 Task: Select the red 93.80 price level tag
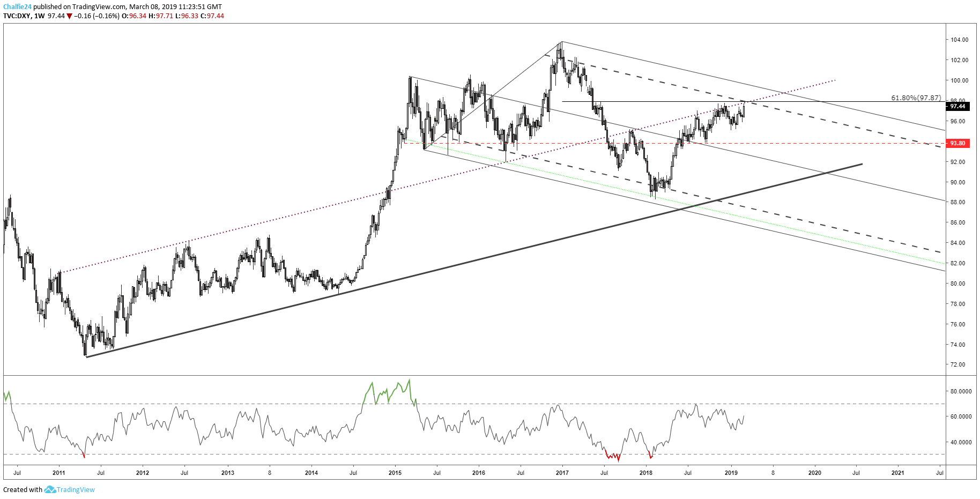(x=957, y=143)
